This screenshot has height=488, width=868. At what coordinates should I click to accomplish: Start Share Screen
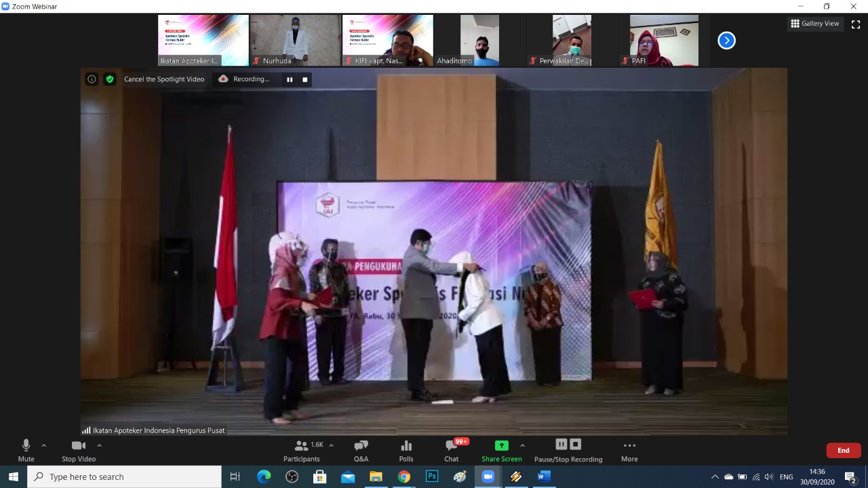coord(502,451)
